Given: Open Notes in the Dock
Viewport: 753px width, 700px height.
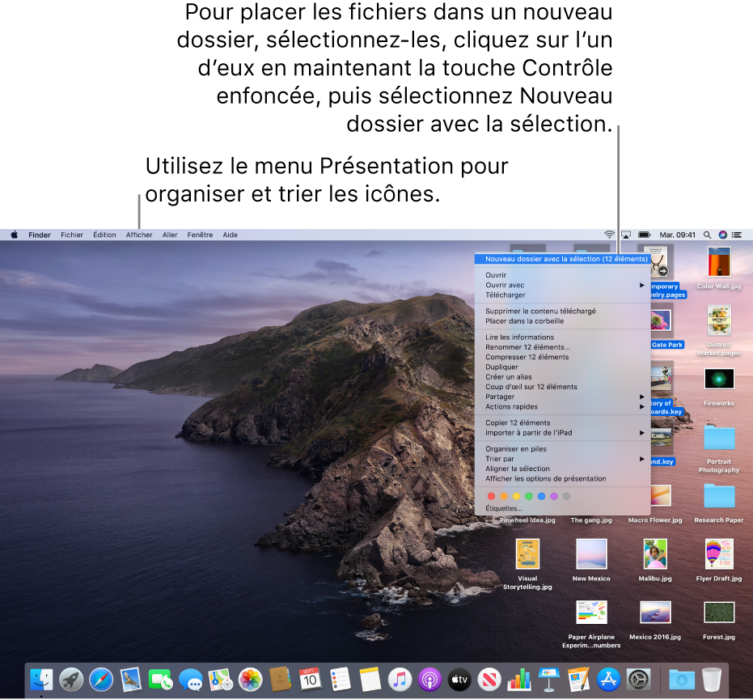Looking at the screenshot, I should 370,680.
